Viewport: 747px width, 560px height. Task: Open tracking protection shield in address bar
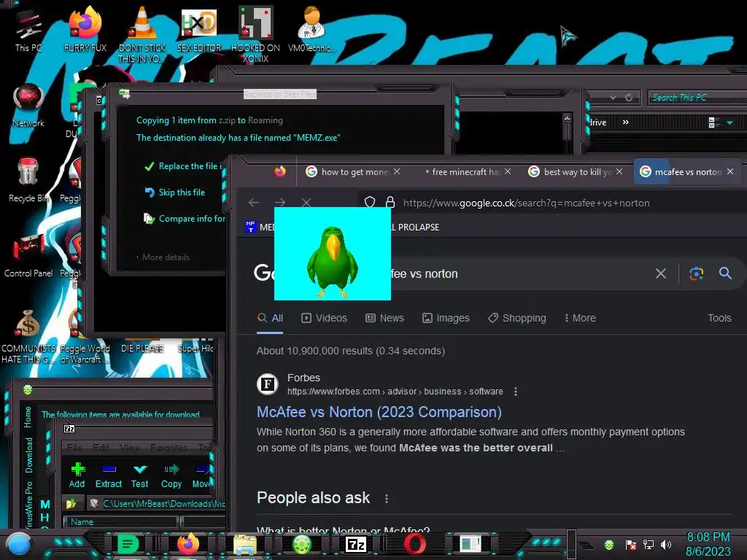pos(370,203)
